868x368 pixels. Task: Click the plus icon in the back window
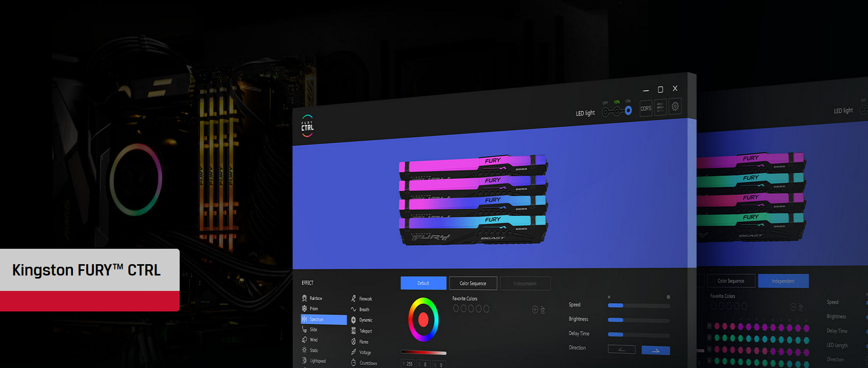(x=793, y=307)
